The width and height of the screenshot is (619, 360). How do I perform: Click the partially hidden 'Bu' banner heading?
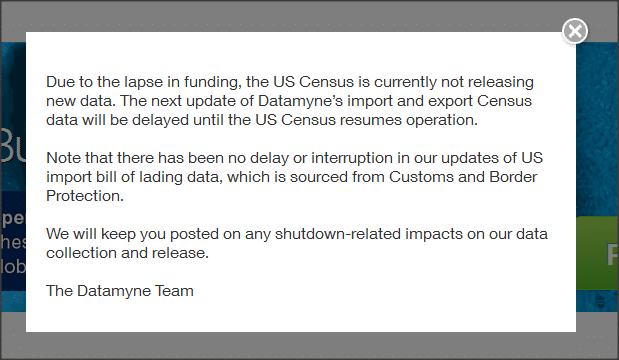tap(13, 146)
